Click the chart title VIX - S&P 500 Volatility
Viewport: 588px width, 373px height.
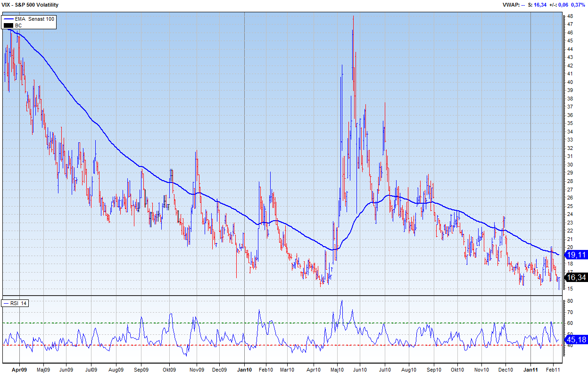click(30, 5)
